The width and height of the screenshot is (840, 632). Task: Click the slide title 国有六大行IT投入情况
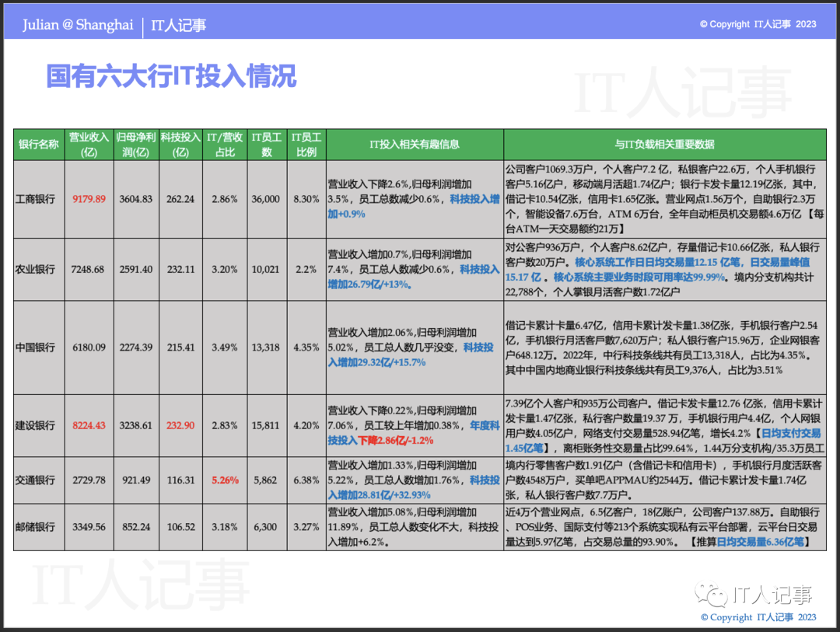pos(171,75)
